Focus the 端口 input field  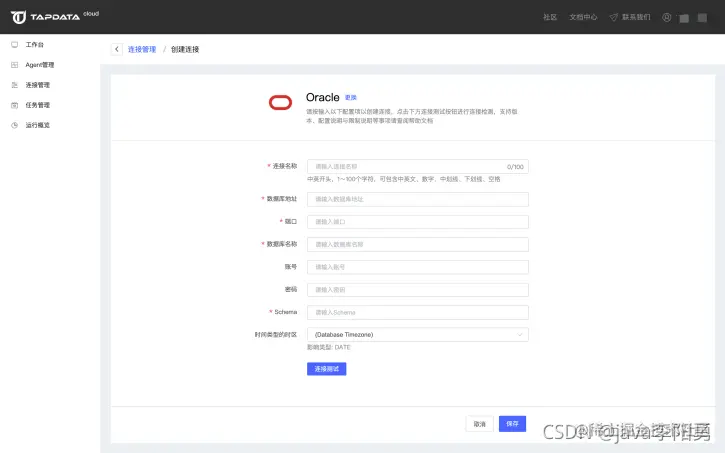coord(418,222)
